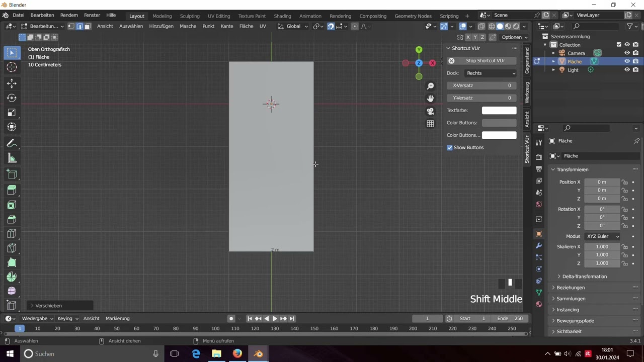Screen dimensions: 644x362
Task: Toggle Collection exclude checkbox in outliner
Action: 619,45
